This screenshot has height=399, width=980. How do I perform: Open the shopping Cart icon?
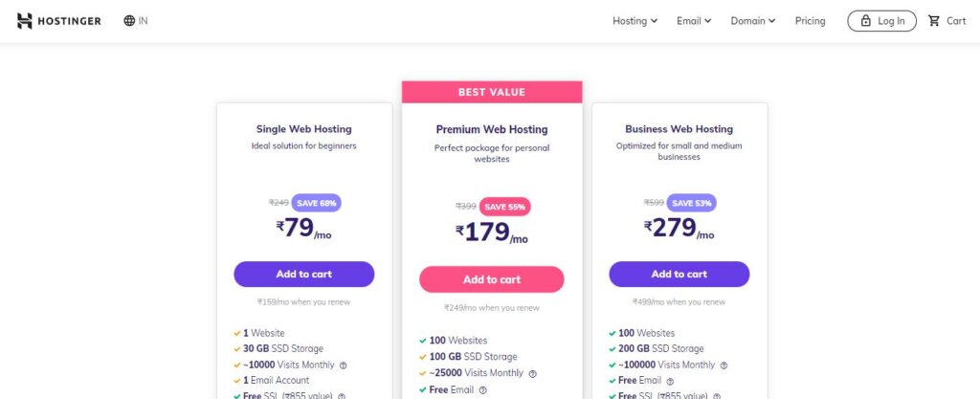[x=934, y=21]
